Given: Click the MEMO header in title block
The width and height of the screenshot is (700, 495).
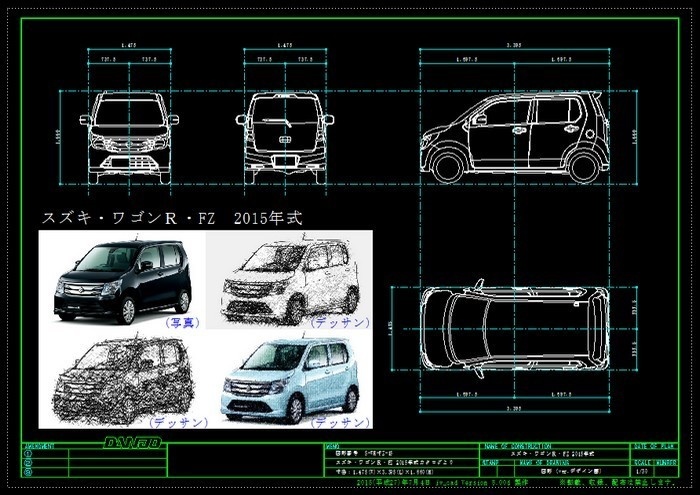Looking at the screenshot, I should click(333, 446).
